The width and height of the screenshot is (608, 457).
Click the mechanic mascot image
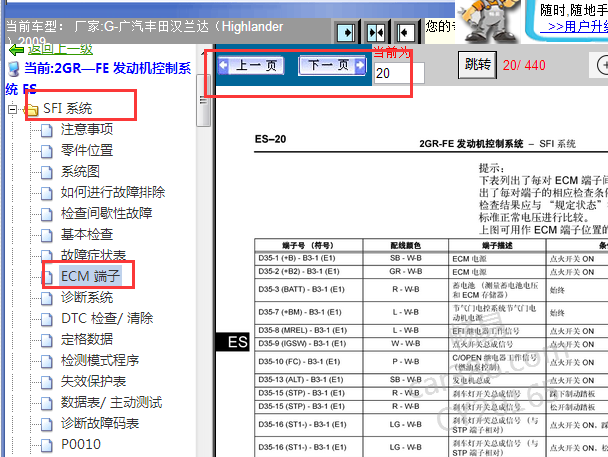tap(488, 21)
